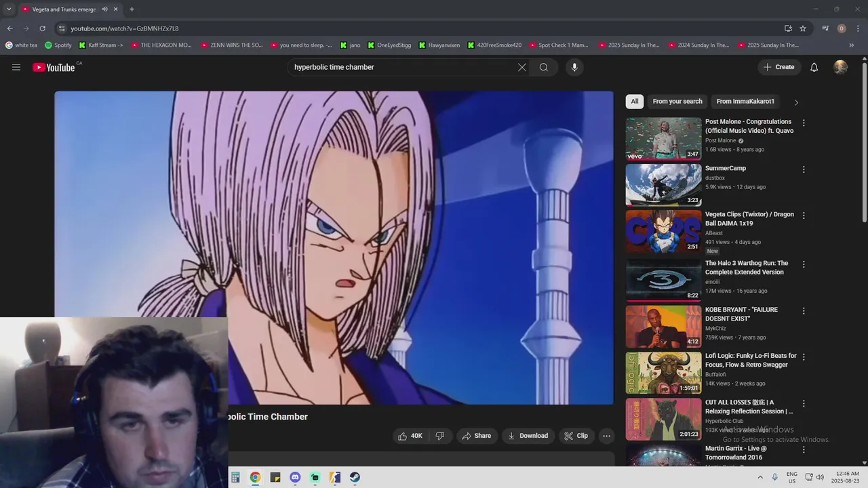Clear the search box with the X
The width and height of the screenshot is (868, 488).
522,67
